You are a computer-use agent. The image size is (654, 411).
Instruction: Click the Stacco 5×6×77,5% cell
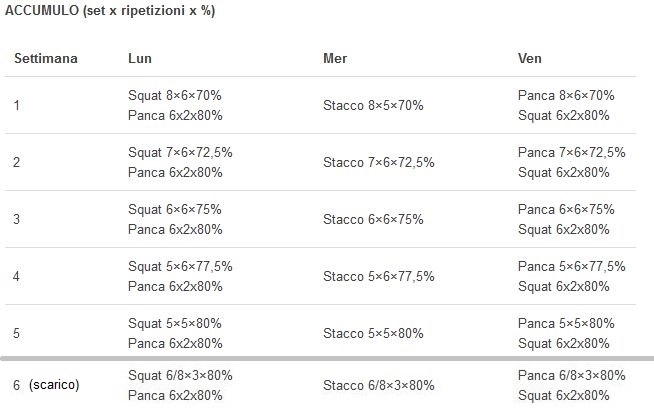[x=379, y=276]
